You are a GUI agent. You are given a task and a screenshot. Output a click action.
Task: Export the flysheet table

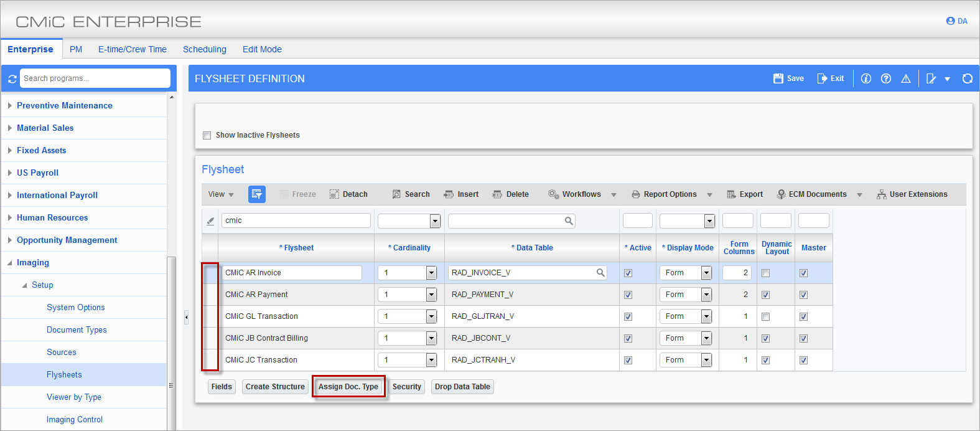(745, 194)
